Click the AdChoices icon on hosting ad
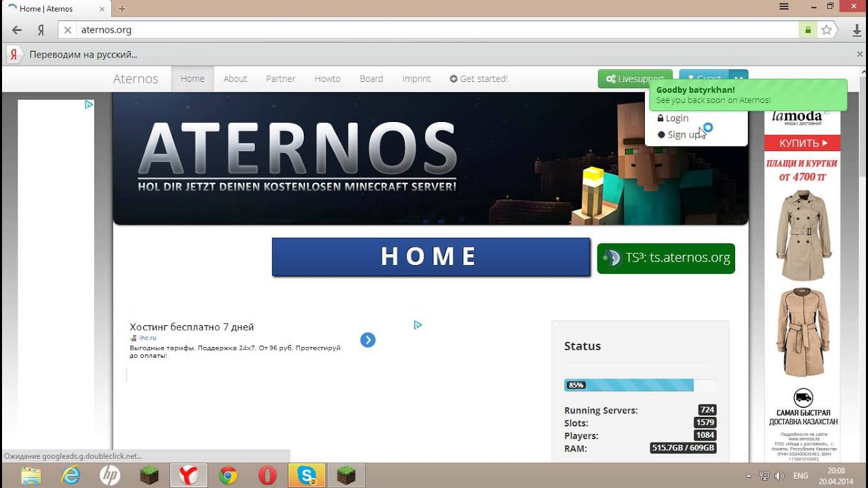Viewport: 868px width, 488px height. click(418, 325)
